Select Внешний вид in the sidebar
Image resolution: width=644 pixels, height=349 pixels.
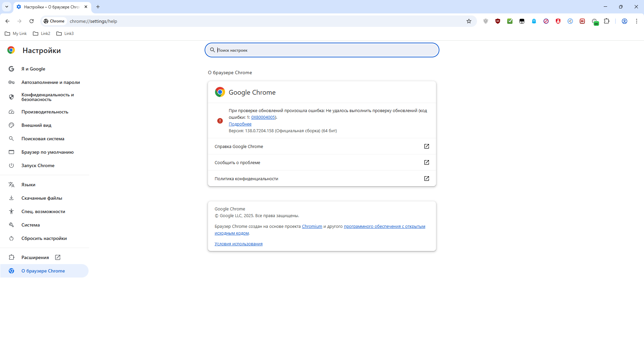click(36, 125)
